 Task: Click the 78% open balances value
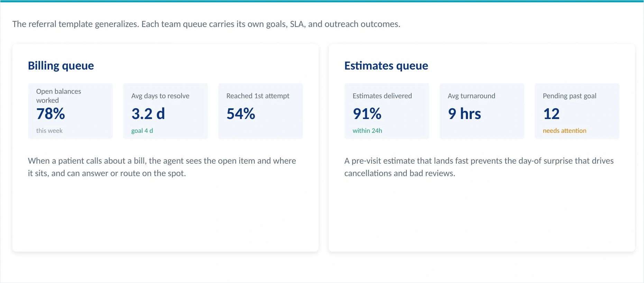[50, 114]
